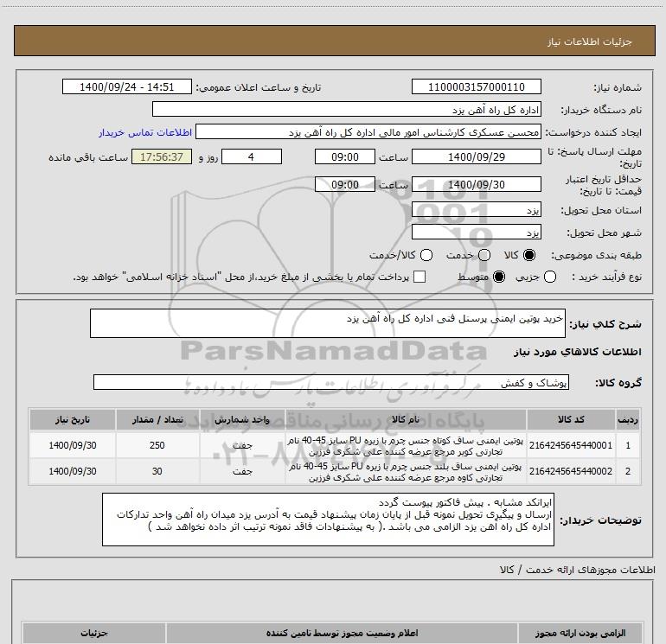The height and width of the screenshot is (644, 666).
Task: Select product code 2164245645440002
Action: 571,471
